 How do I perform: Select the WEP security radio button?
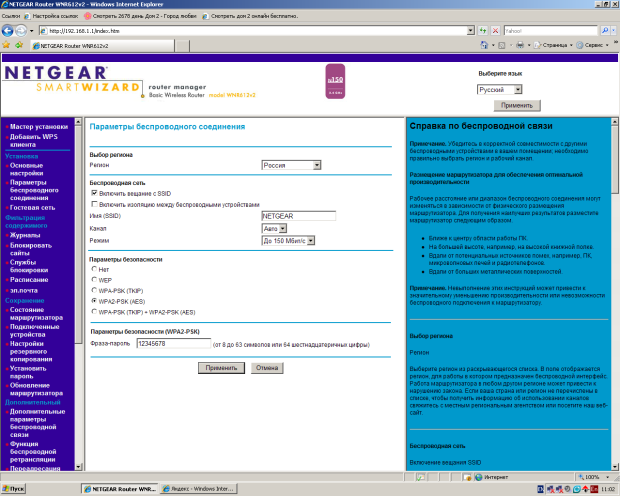[x=94, y=280]
